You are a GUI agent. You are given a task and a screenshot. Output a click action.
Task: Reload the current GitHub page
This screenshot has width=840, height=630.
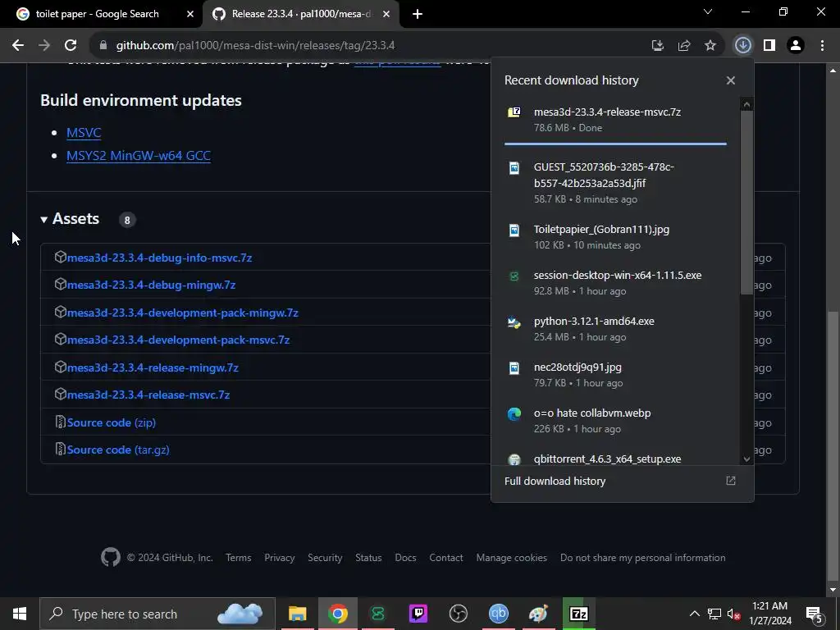(71, 46)
